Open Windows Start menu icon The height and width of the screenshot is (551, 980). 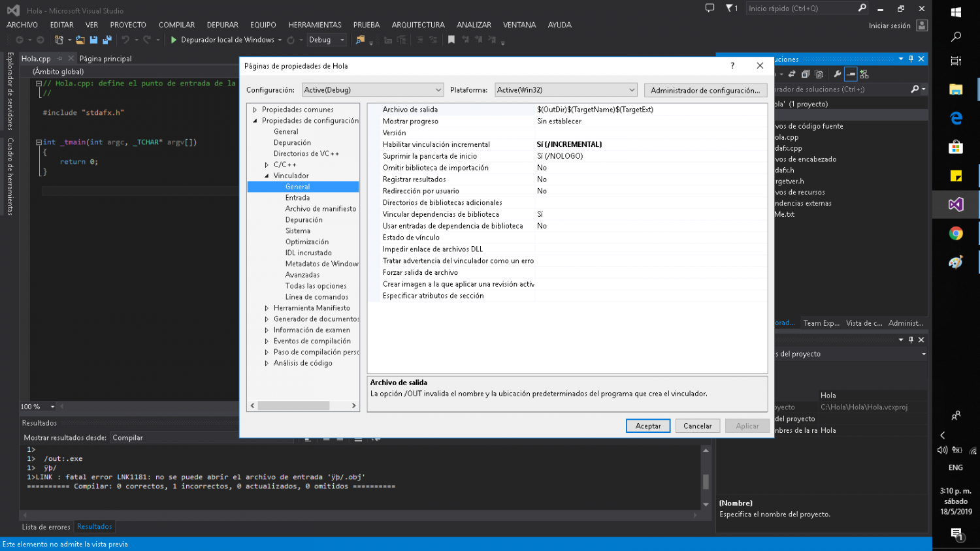(x=956, y=12)
